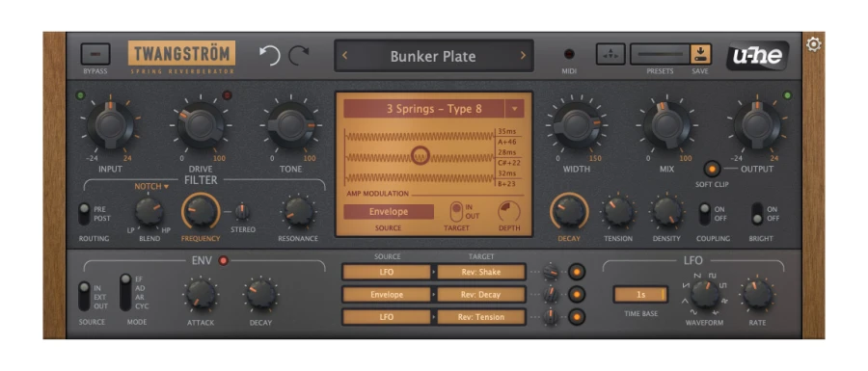Image resolution: width=868 pixels, height=371 pixels.
Task: Click the ENV Attack knob
Action: (201, 294)
